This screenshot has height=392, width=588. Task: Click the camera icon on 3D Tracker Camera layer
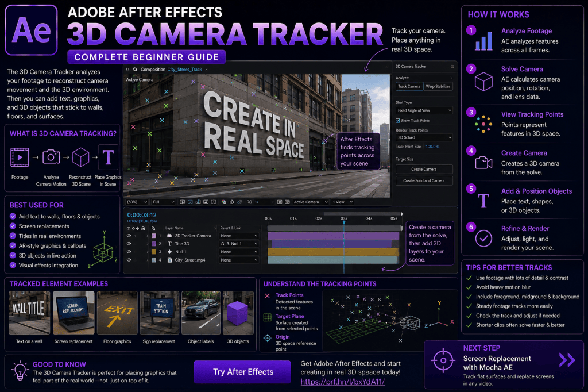[x=169, y=236]
